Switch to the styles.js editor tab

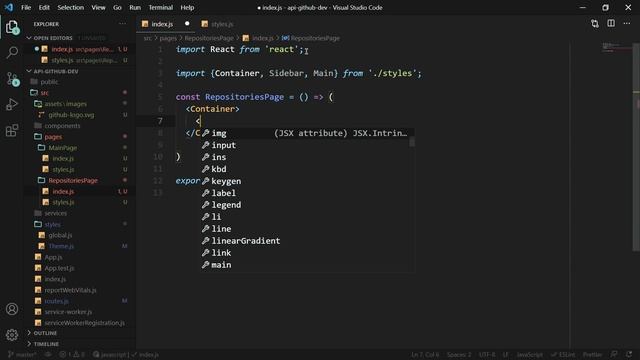point(222,24)
